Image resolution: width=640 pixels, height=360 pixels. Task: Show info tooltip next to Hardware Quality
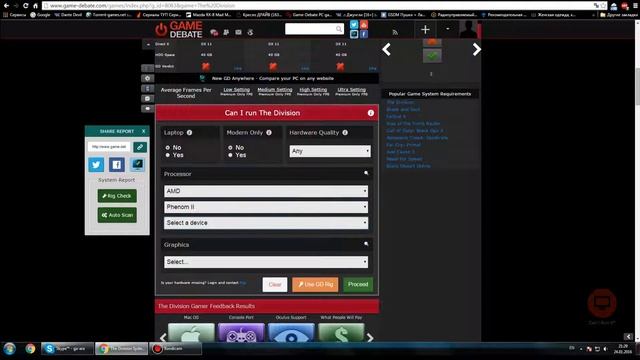[345, 133]
